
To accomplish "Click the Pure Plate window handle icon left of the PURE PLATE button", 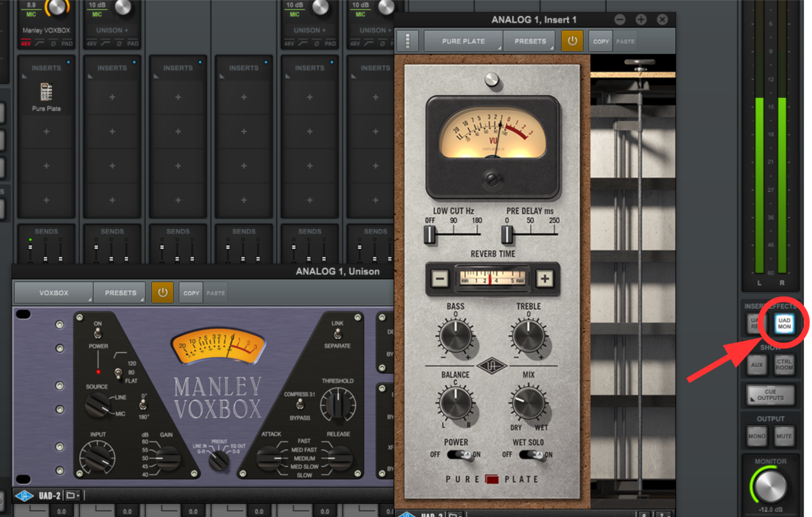I will tap(407, 41).
